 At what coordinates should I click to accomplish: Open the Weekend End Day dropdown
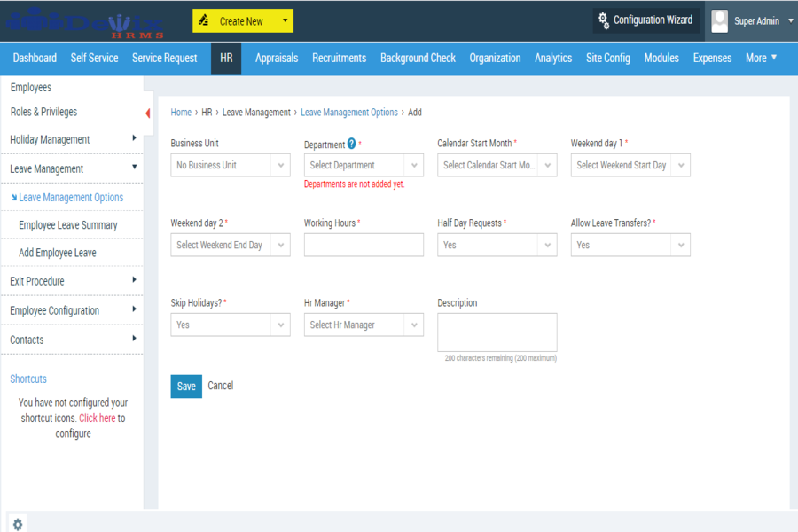point(231,245)
